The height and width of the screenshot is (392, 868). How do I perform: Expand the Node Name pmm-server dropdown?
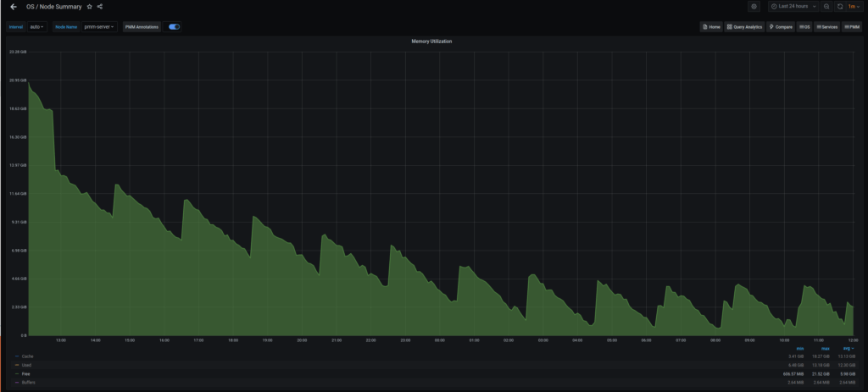[x=99, y=26]
